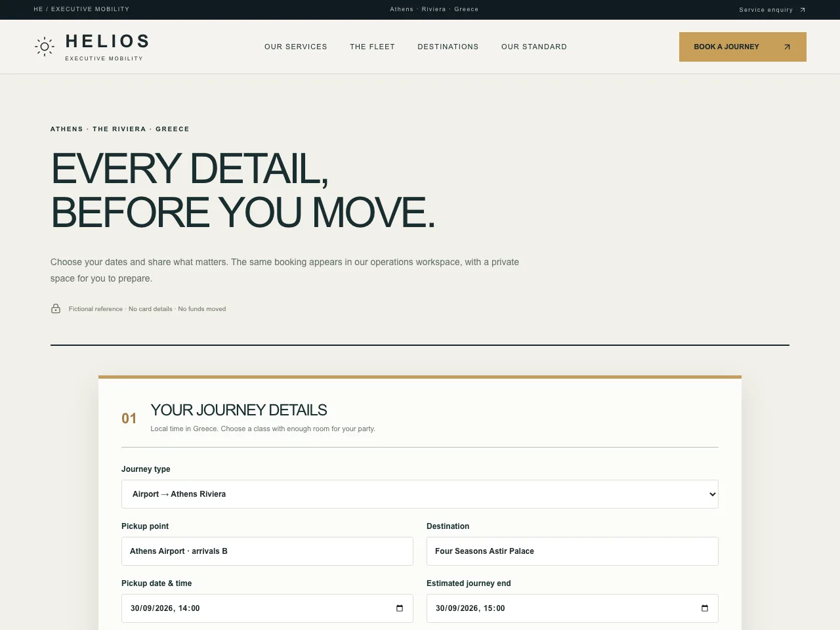Click the HELIOS wordmark
The height and width of the screenshot is (630, 840).
[107, 41]
